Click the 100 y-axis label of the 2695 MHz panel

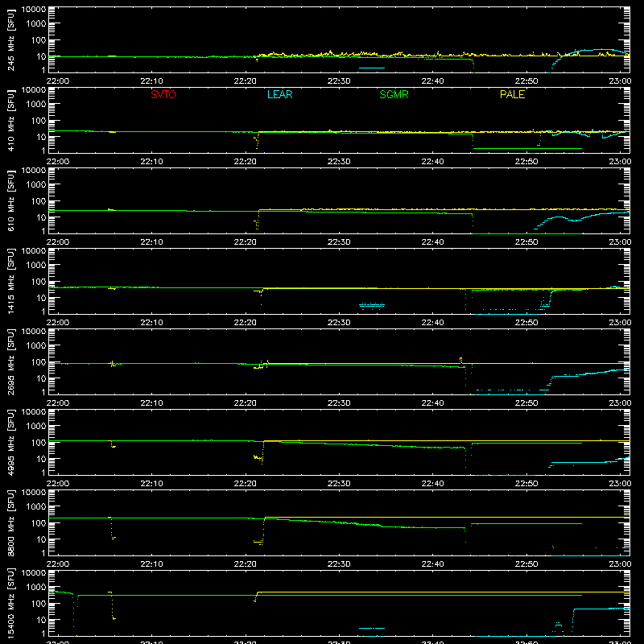point(38,362)
